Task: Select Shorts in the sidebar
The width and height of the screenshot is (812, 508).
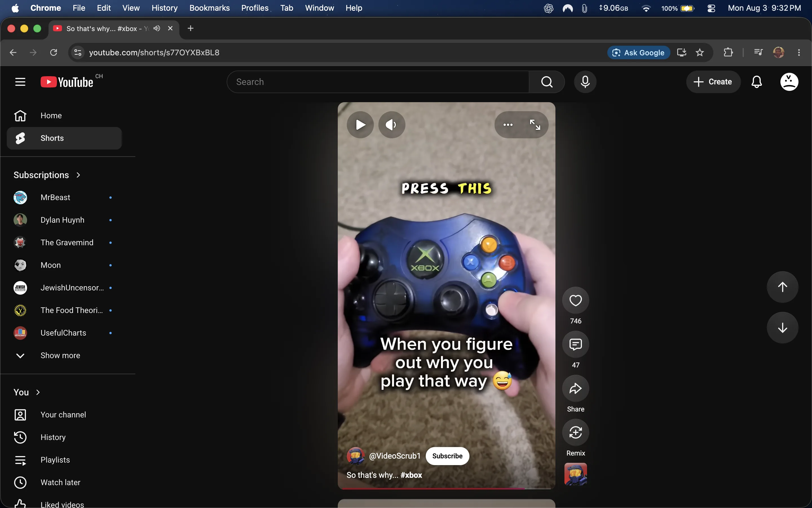Action: [64, 138]
